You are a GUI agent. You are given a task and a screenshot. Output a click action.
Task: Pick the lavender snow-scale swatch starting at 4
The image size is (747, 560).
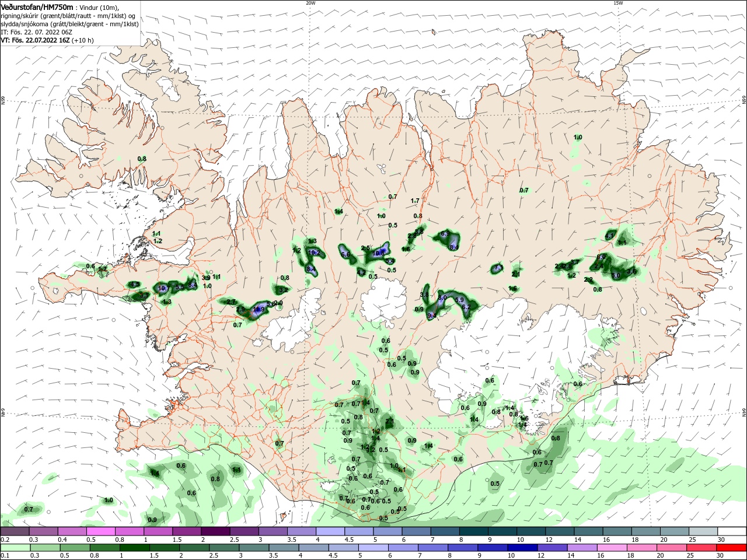coord(330,531)
